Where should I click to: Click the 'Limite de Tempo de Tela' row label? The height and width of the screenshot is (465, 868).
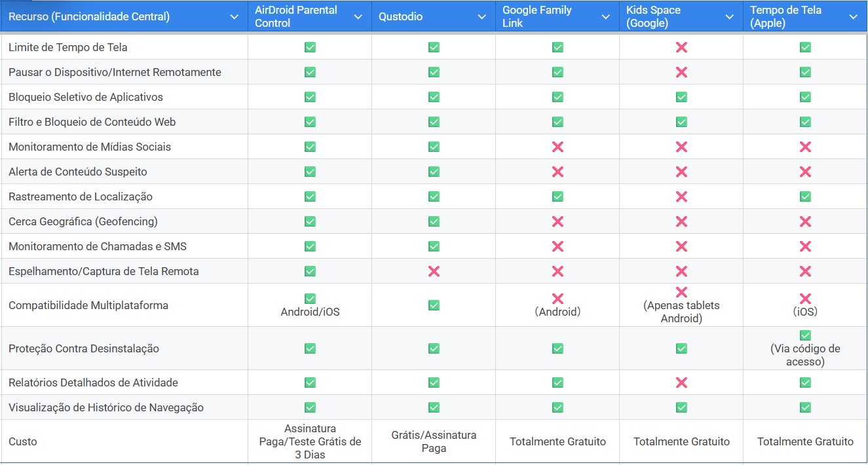tap(67, 46)
